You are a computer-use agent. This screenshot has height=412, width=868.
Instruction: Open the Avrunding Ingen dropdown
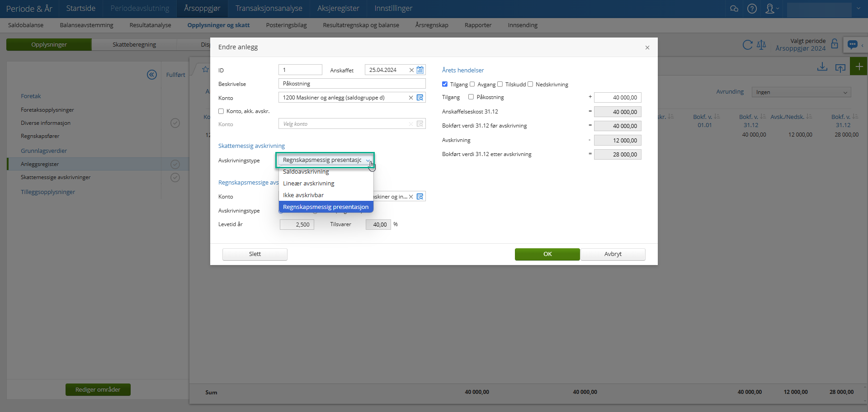click(801, 92)
